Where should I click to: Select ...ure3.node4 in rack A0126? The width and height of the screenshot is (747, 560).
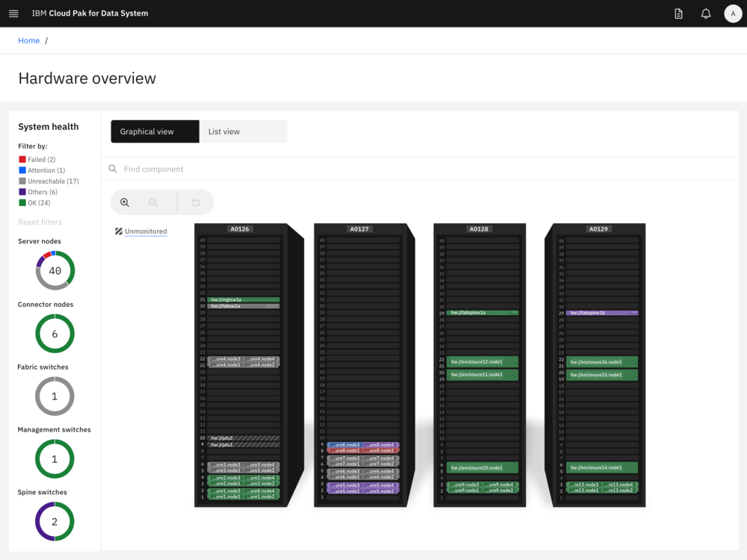click(261, 464)
